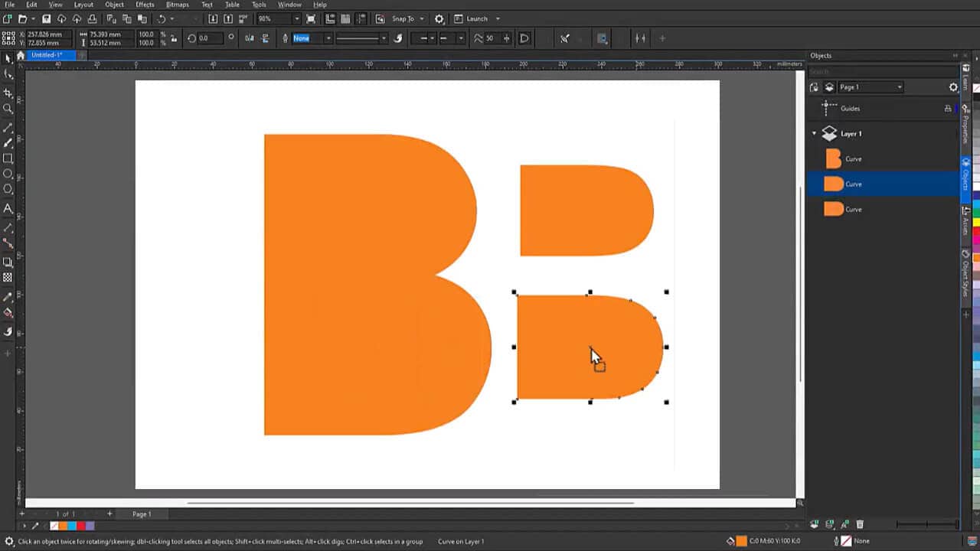Select the Polygon tool
The image size is (980, 551).
tap(8, 189)
